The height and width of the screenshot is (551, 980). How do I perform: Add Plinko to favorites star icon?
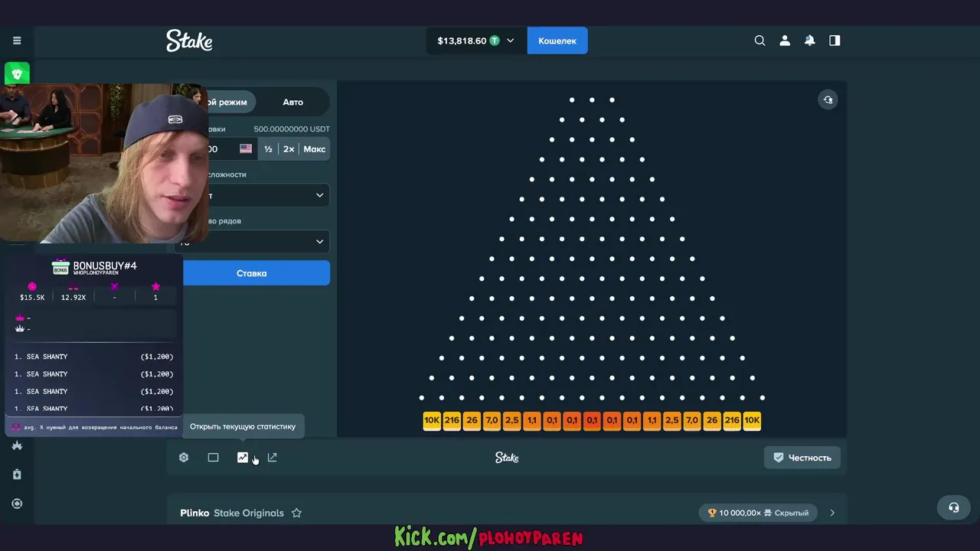pyautogui.click(x=296, y=513)
